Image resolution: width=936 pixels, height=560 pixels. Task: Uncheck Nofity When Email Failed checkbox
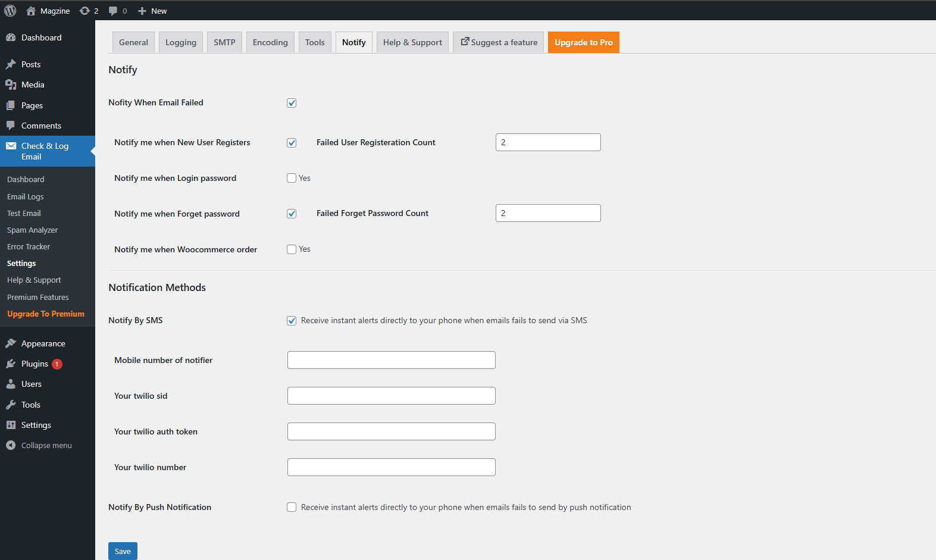pos(292,103)
